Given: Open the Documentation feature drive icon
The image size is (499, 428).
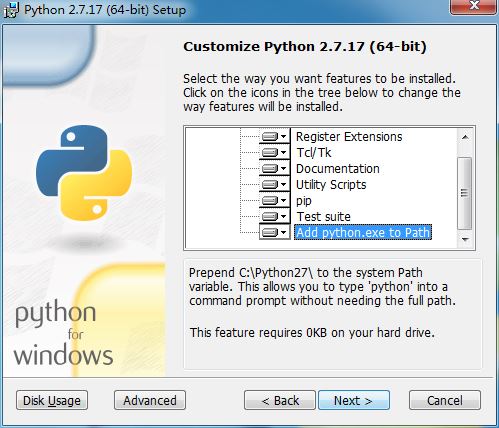Looking at the screenshot, I should coord(274,168).
